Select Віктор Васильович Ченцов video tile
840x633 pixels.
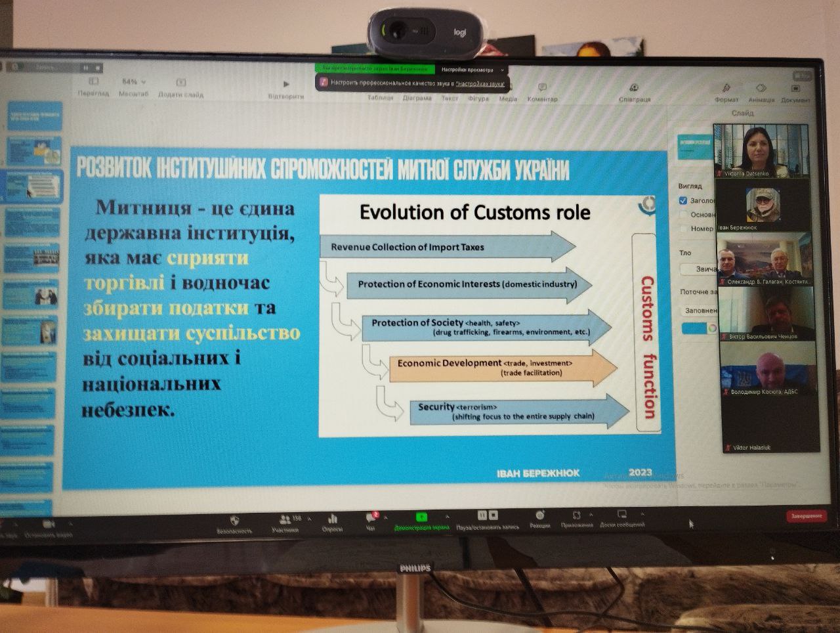(768, 315)
